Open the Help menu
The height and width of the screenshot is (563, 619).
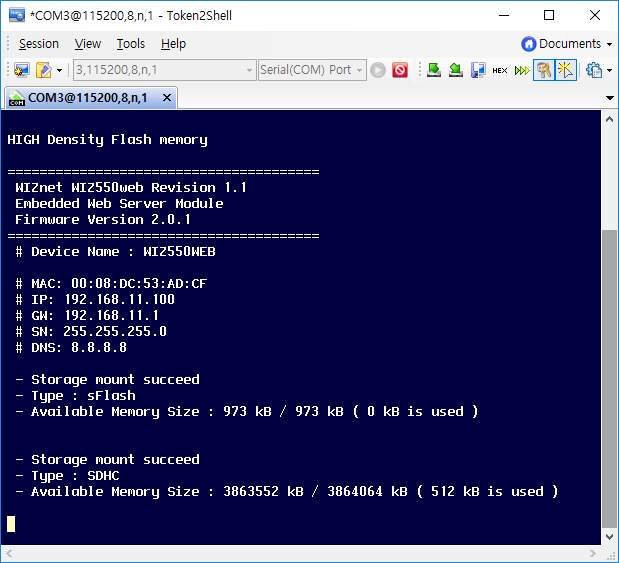point(173,44)
